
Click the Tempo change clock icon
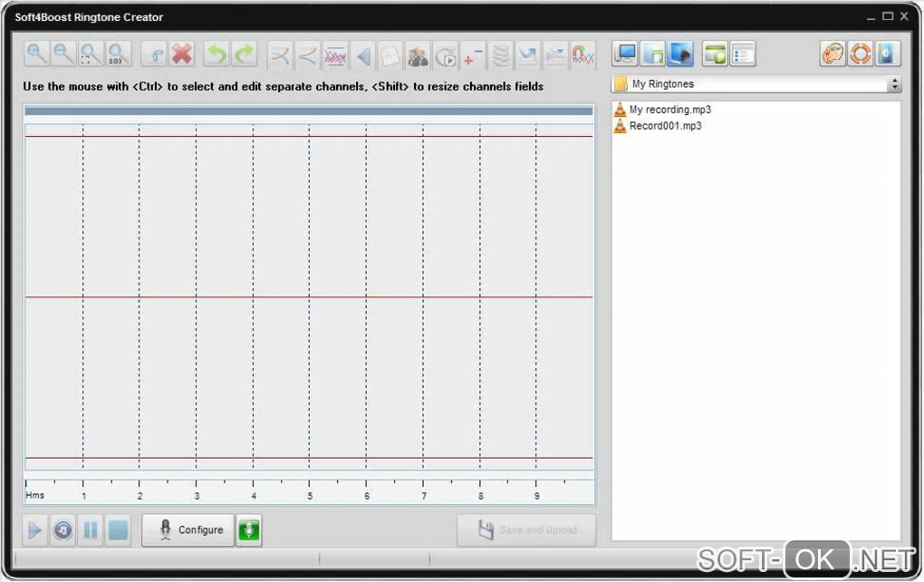446,55
